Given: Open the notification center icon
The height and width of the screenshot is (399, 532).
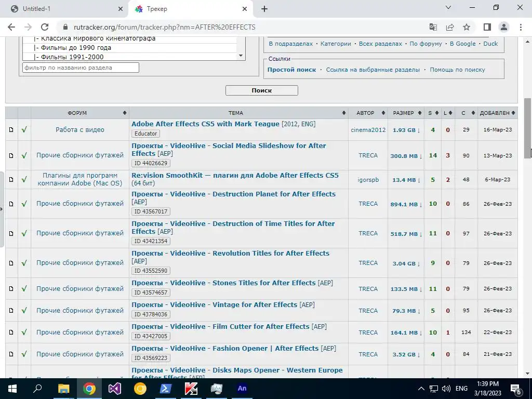Looking at the screenshot, I should (x=516, y=389).
